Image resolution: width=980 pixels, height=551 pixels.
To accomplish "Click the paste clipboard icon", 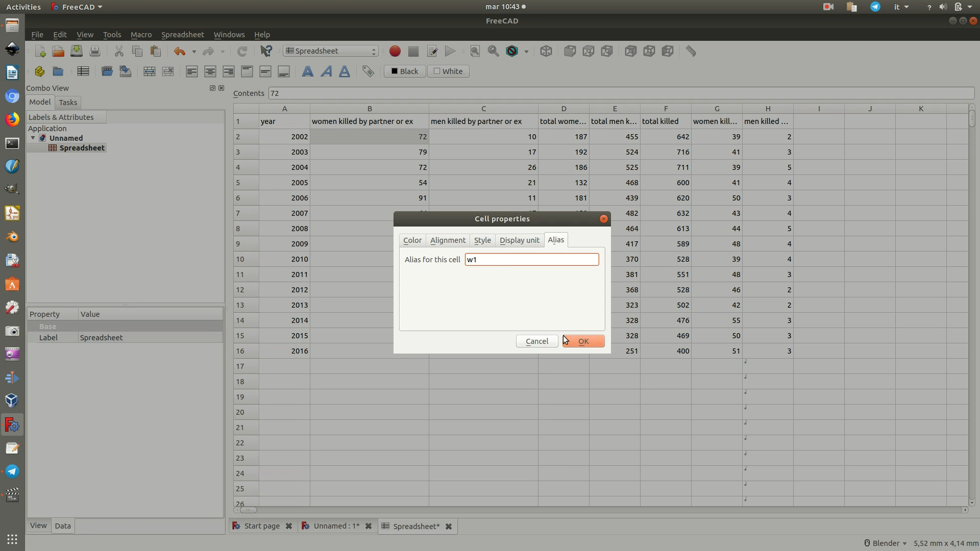I will (x=156, y=51).
